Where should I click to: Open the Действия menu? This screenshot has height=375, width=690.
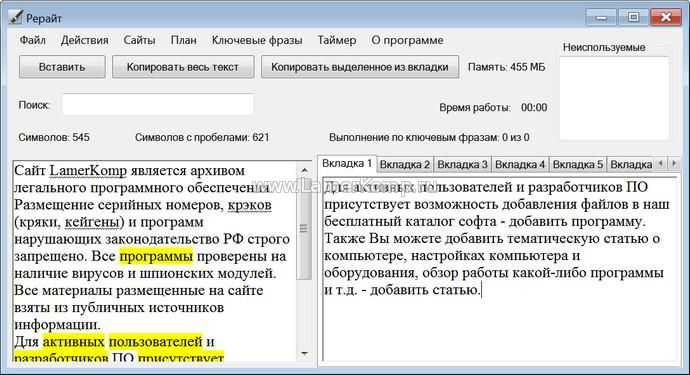pos(84,40)
